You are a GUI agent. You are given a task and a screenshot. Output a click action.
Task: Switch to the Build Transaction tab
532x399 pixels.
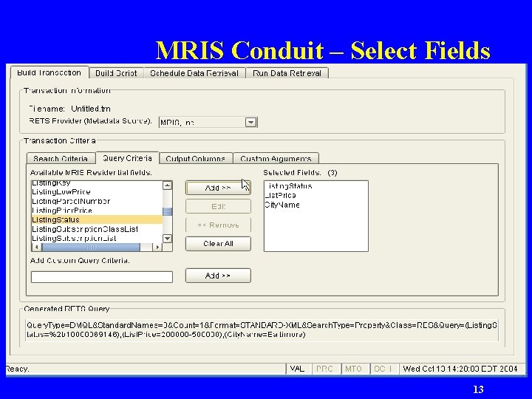pos(50,72)
